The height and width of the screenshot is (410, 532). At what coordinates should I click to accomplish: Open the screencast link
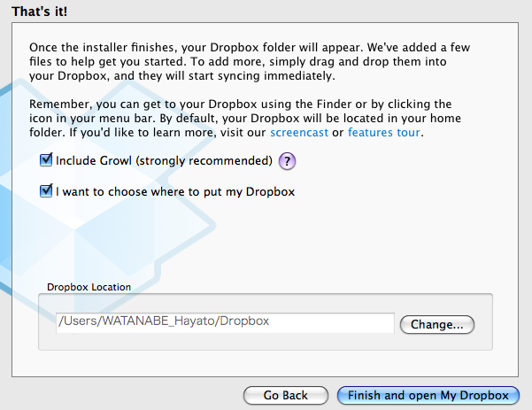[299, 132]
